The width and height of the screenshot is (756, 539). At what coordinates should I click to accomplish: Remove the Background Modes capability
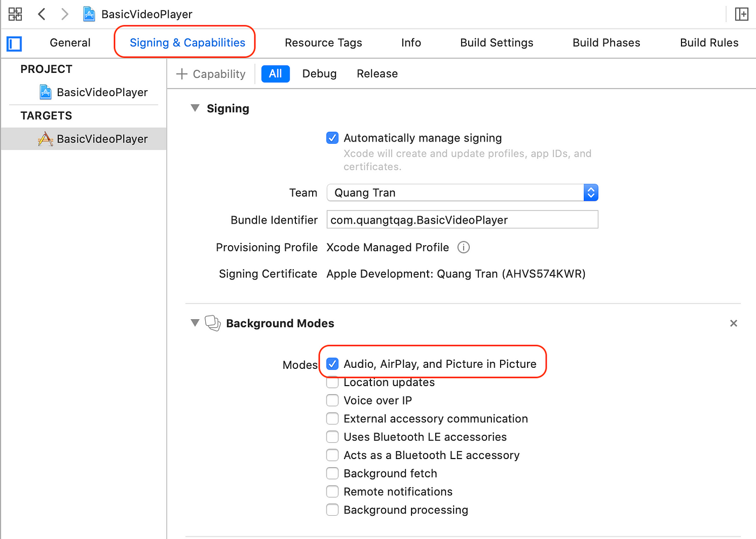coord(733,324)
